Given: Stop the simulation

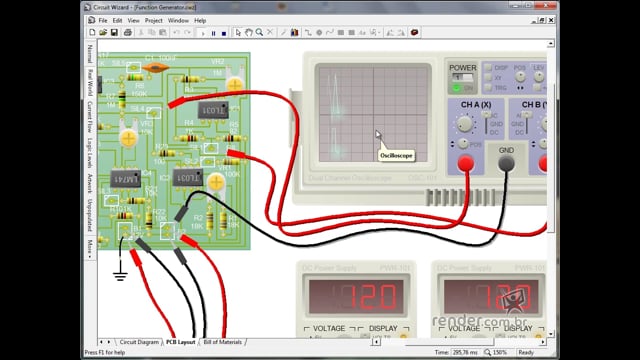Looking at the screenshot, I should (x=224, y=33).
